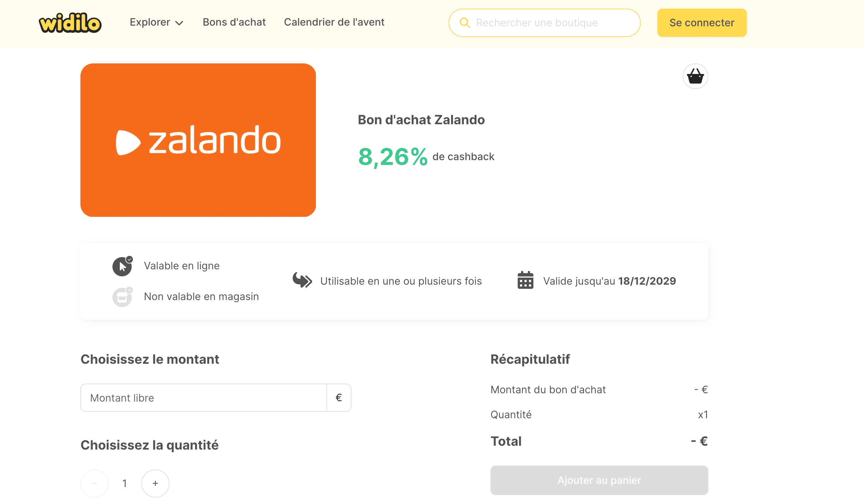This screenshot has height=504, width=864.
Task: Decrease quantity with the minus button
Action: 95,483
